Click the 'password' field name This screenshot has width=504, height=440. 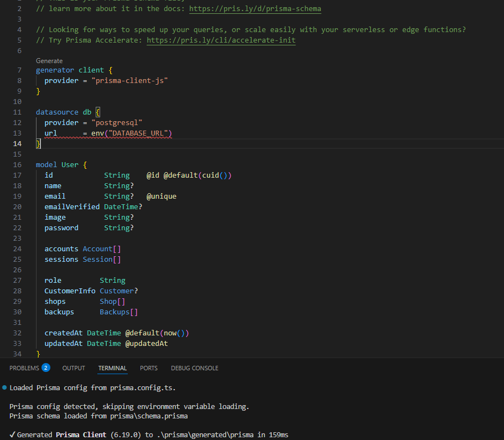61,227
